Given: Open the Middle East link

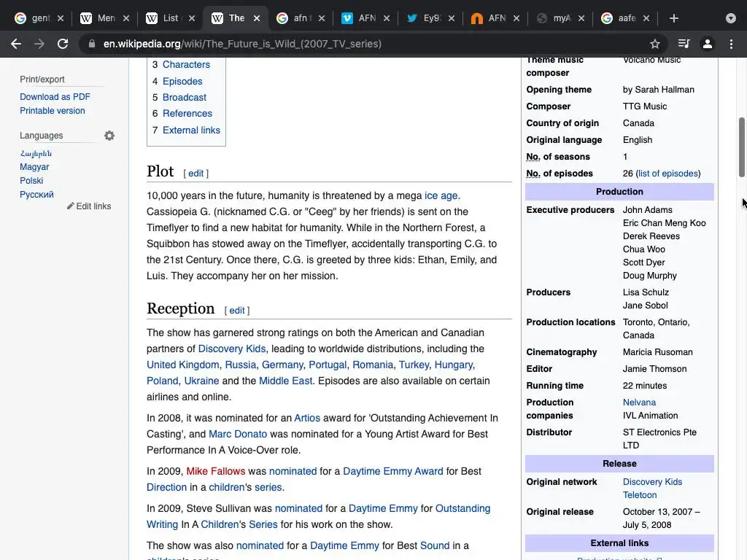Looking at the screenshot, I should tap(286, 381).
